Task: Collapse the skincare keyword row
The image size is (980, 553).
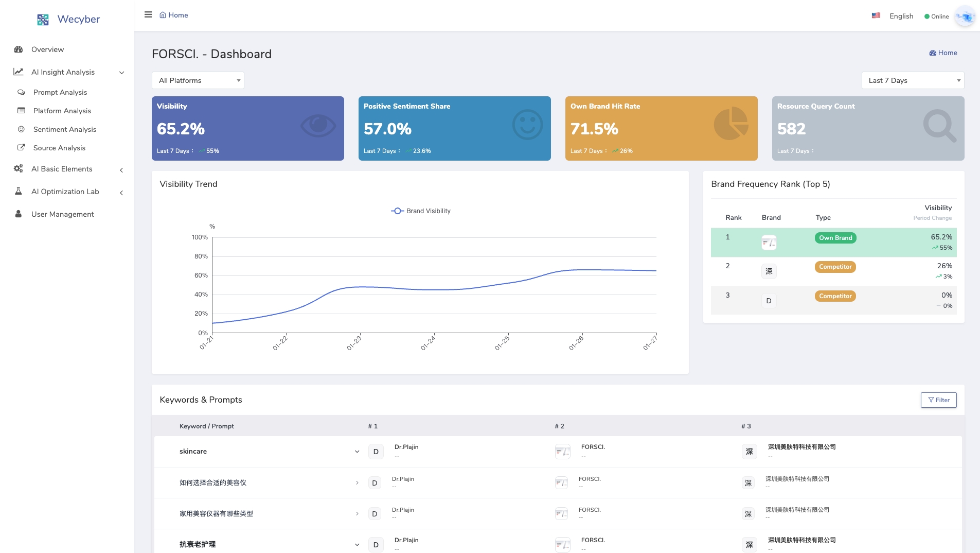Action: coord(357,452)
